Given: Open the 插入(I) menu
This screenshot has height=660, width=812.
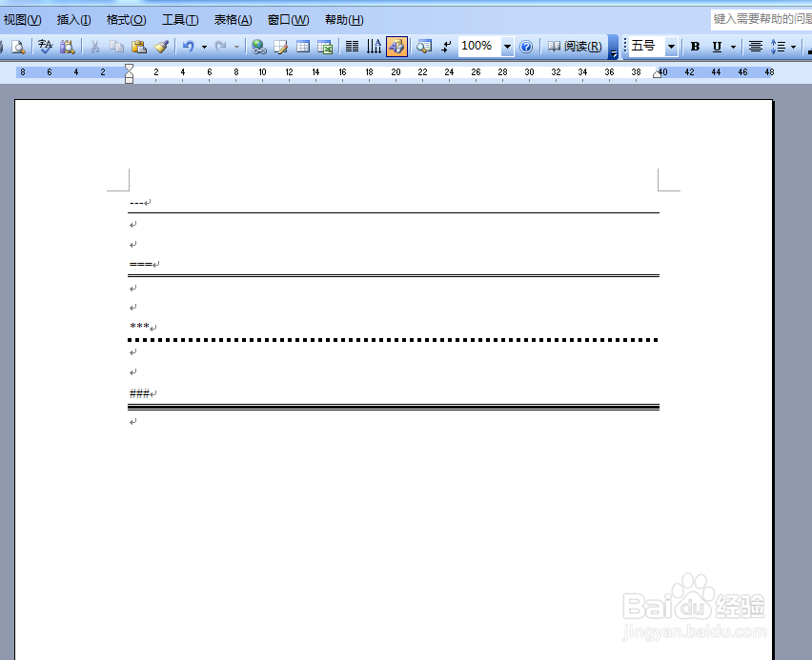Looking at the screenshot, I should point(74,20).
